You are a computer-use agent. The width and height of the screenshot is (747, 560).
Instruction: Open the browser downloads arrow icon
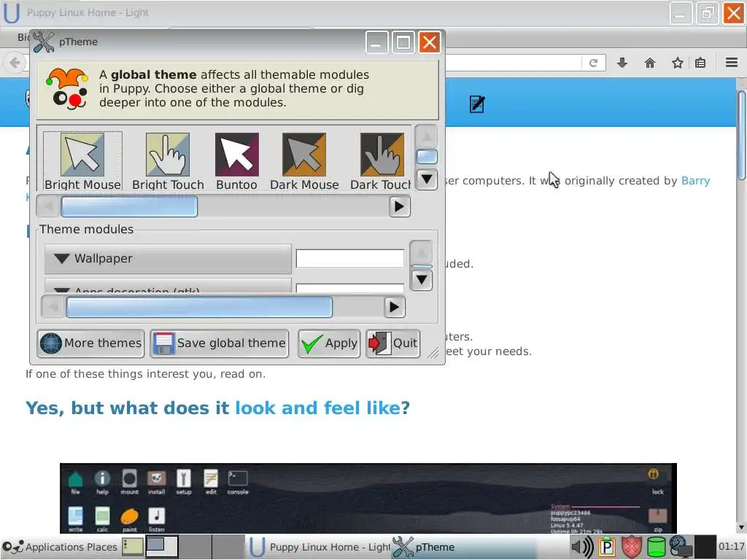click(x=622, y=63)
